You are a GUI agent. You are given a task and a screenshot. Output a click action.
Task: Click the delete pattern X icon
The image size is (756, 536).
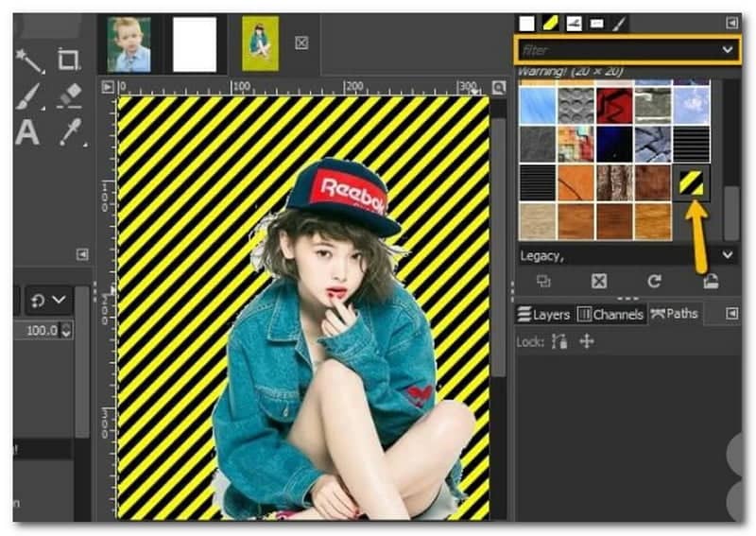(598, 281)
